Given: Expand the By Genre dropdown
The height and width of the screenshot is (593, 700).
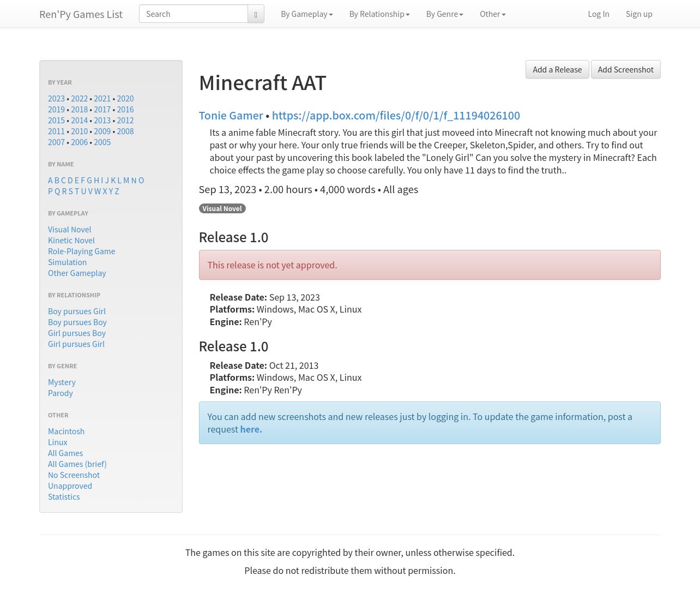Looking at the screenshot, I should [x=445, y=14].
